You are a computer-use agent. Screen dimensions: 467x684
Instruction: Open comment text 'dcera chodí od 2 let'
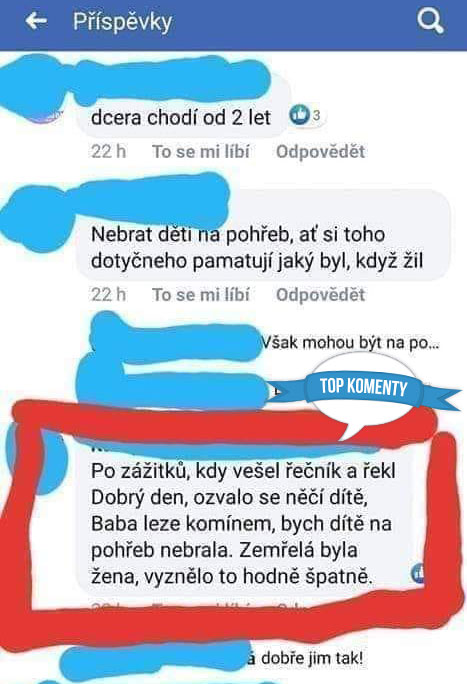point(181,117)
